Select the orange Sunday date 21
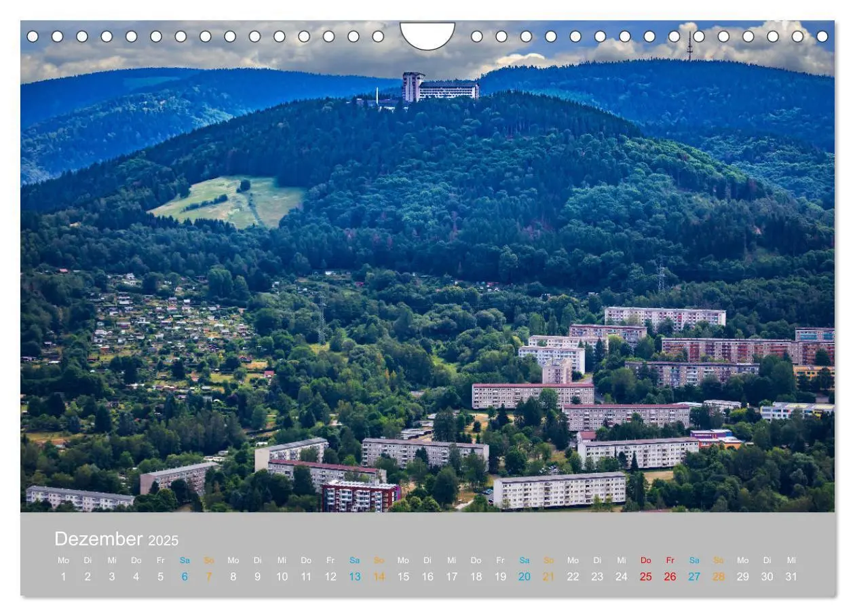The image size is (855, 616). pyautogui.click(x=549, y=577)
